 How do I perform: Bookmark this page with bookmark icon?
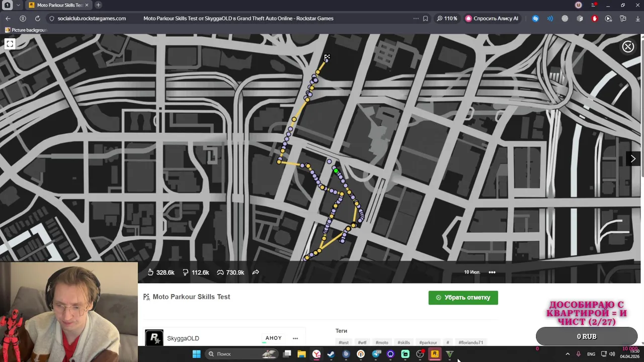[x=426, y=19]
